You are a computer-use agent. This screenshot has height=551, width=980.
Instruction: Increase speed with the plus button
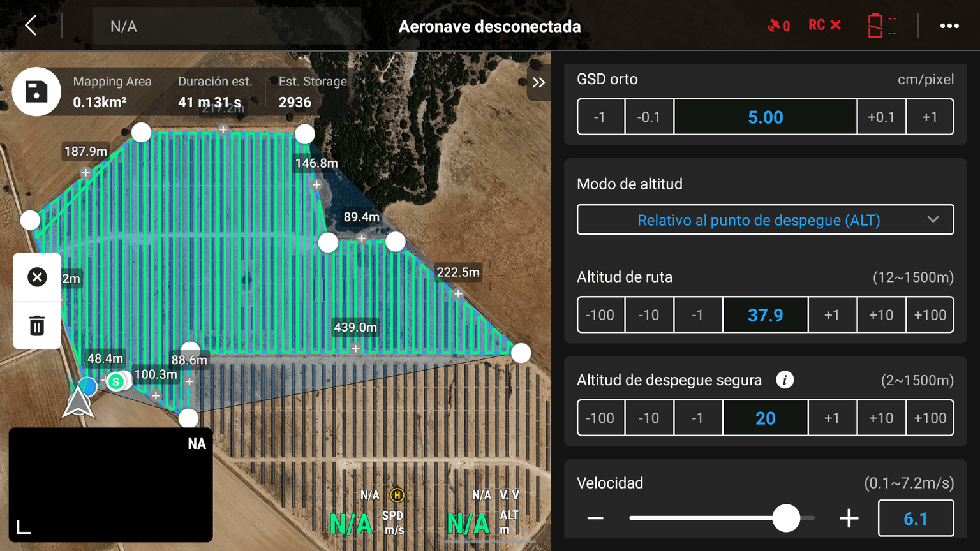tap(849, 518)
